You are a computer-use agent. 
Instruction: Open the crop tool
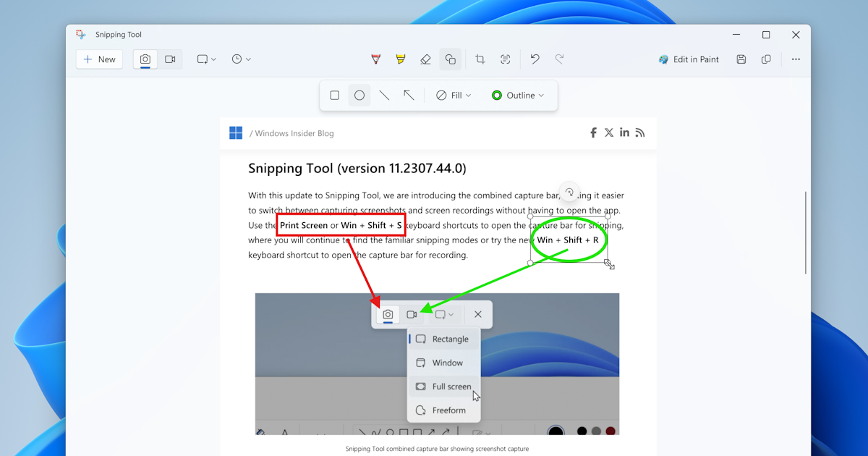point(480,59)
